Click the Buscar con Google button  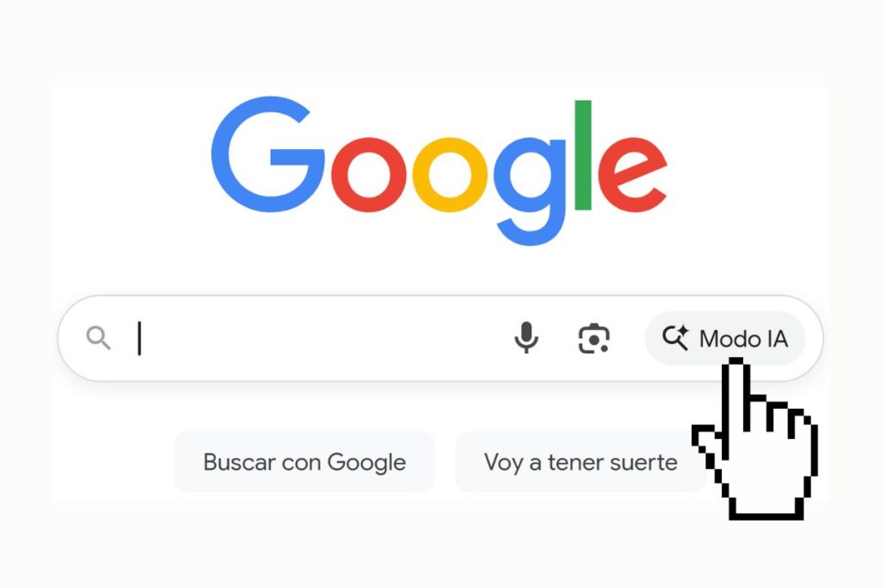coord(304,462)
